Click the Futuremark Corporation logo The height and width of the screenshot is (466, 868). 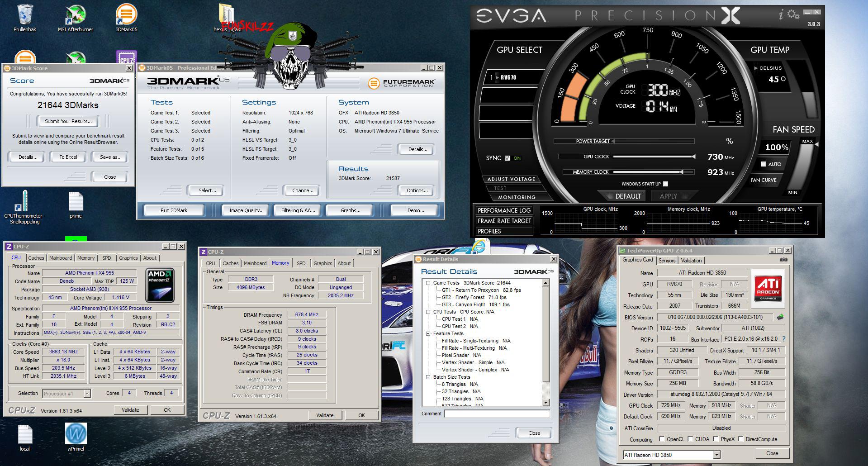click(x=401, y=83)
